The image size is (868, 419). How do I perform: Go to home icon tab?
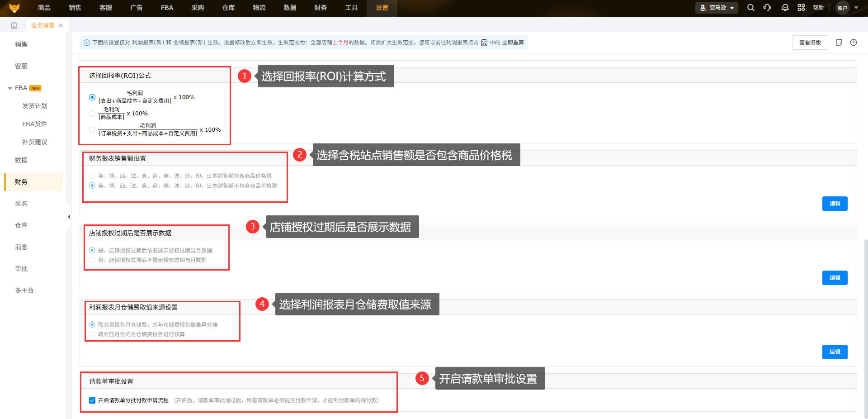coord(14,25)
